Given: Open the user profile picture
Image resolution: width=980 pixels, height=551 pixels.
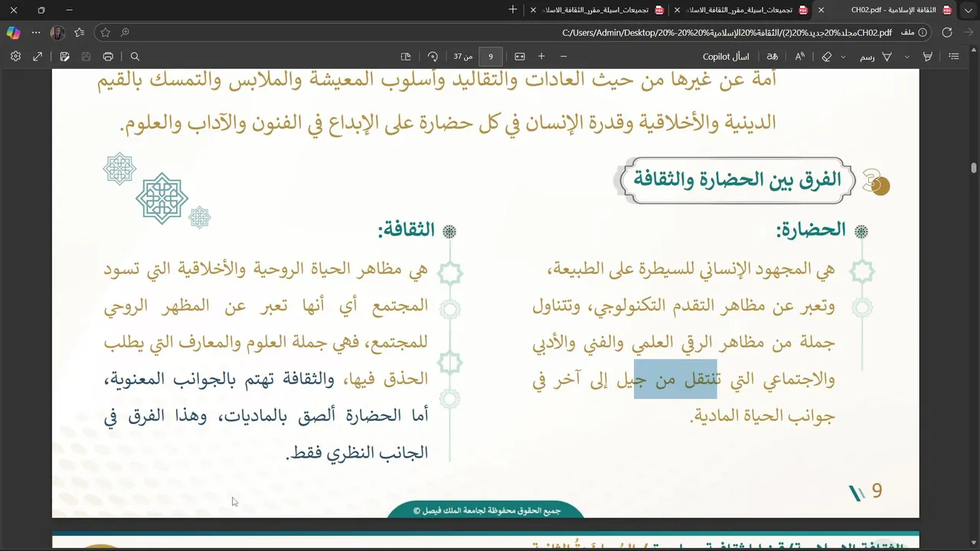Looking at the screenshot, I should tap(57, 32).
